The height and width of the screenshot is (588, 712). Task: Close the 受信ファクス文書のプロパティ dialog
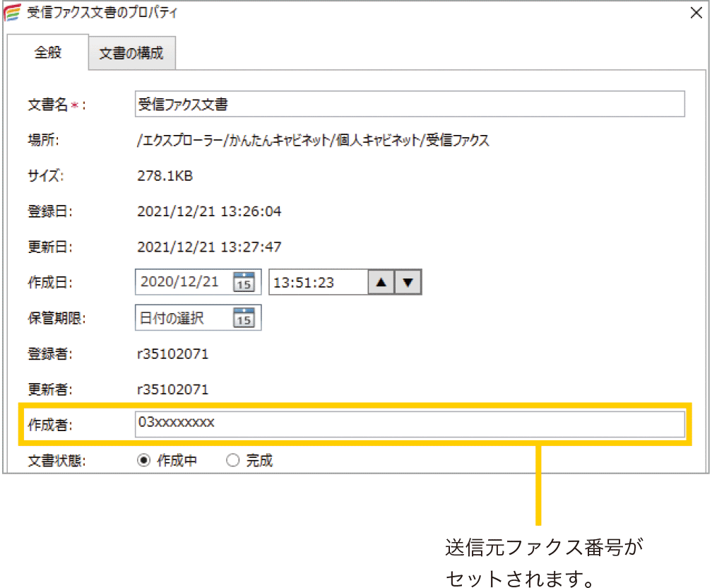point(694,13)
